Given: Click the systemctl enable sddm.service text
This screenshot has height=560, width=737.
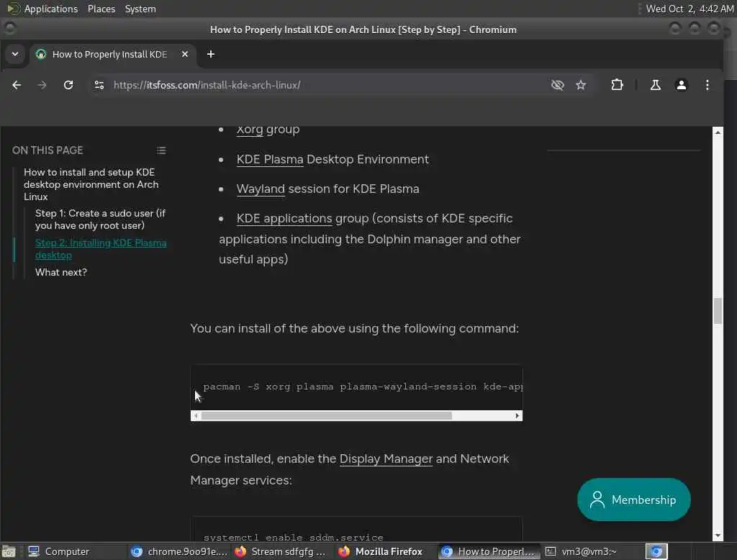Looking at the screenshot, I should pyautogui.click(x=294, y=538).
